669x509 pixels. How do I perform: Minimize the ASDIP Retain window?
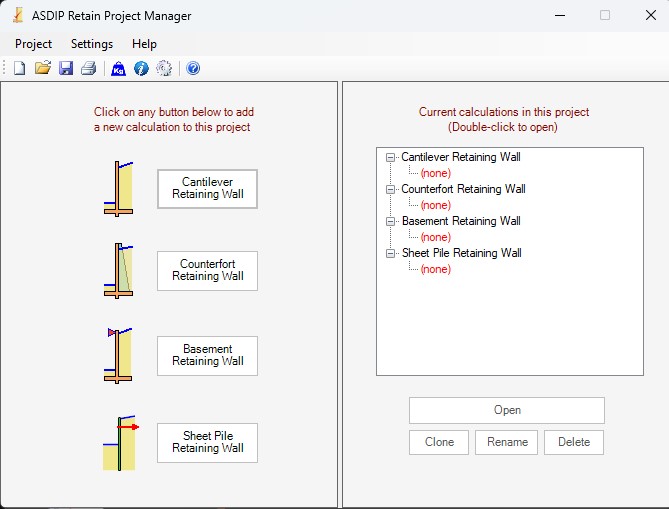(560, 15)
